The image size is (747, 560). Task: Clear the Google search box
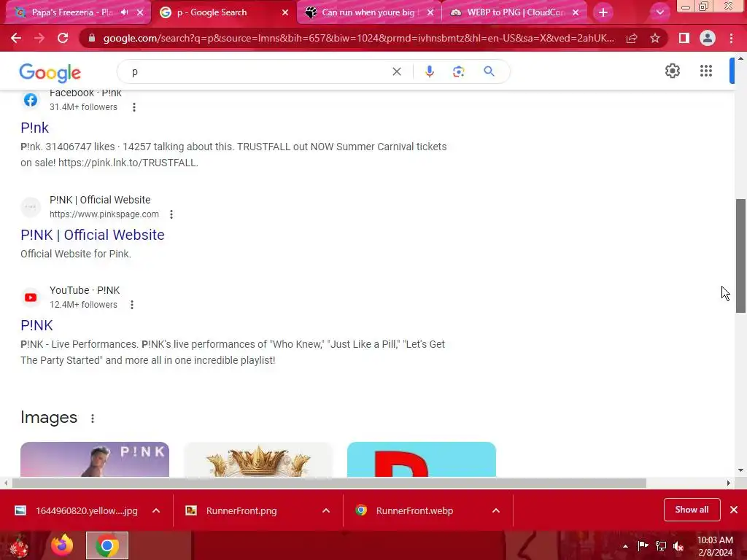tap(396, 71)
